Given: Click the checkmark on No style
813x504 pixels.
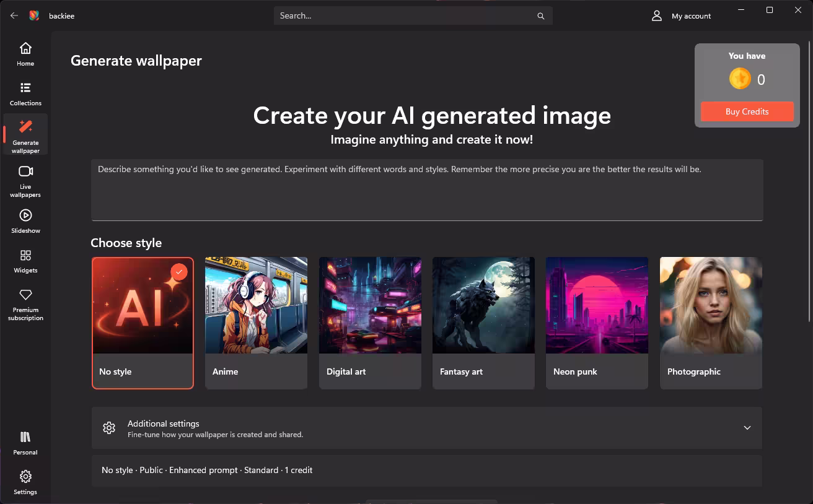Looking at the screenshot, I should pyautogui.click(x=179, y=272).
